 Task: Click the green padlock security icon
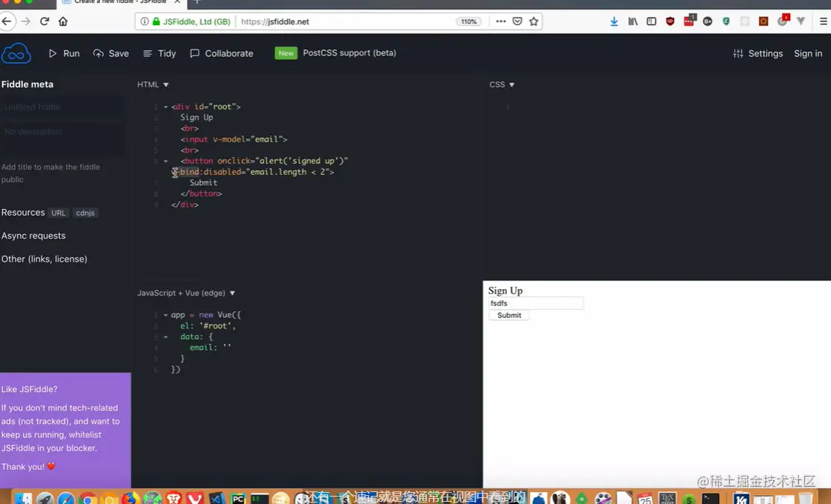[156, 21]
